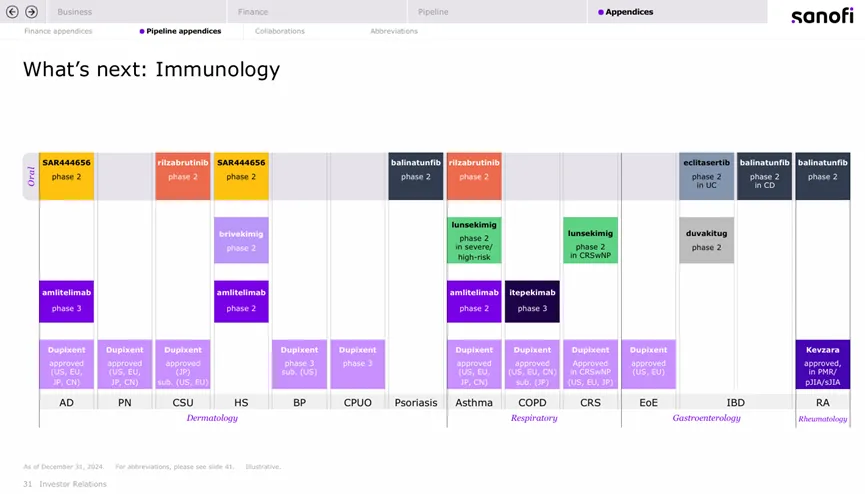Click the yellow SAR444656 box under AD

[67, 176]
